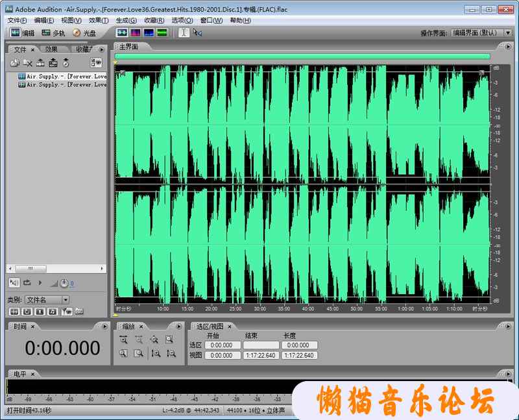Click Insert into Multitrack icon in Files panel
Viewport: 519px width, 420px height.
(40, 62)
